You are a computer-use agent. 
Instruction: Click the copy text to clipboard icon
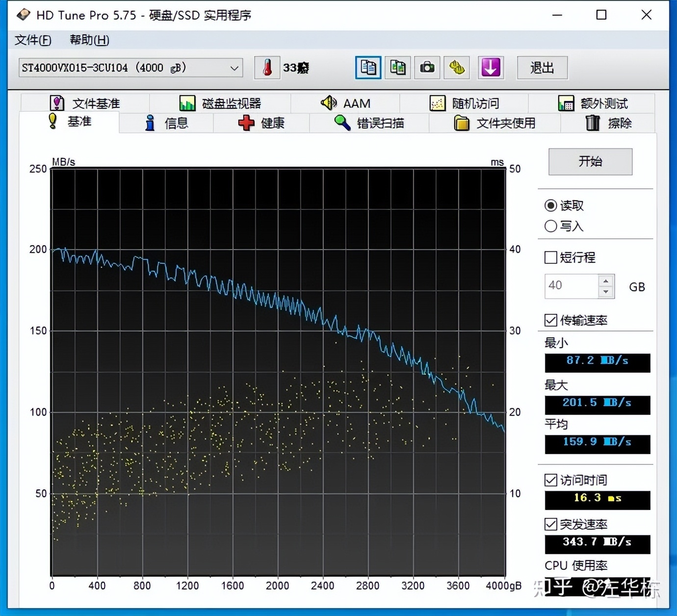367,68
